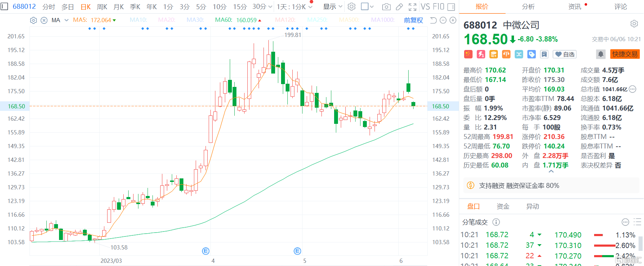Click the price alert bell icon
This screenshot has width=644, height=266.
click(600, 54)
